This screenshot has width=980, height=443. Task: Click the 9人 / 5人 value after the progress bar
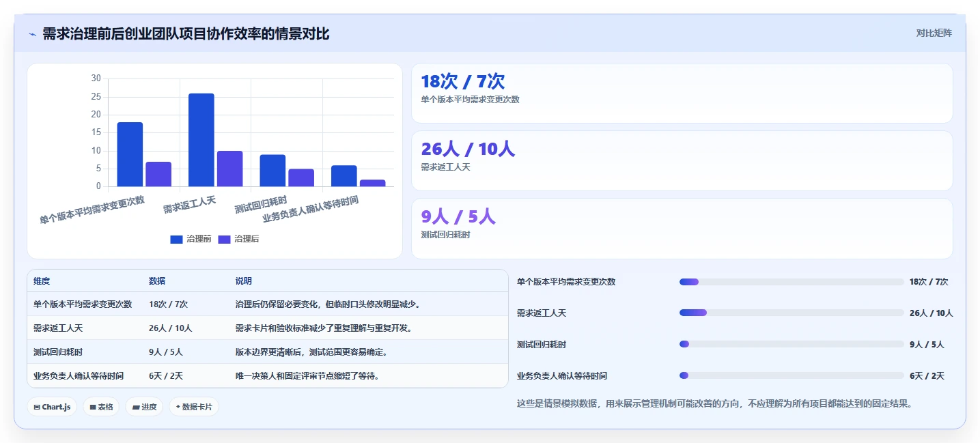(x=927, y=345)
